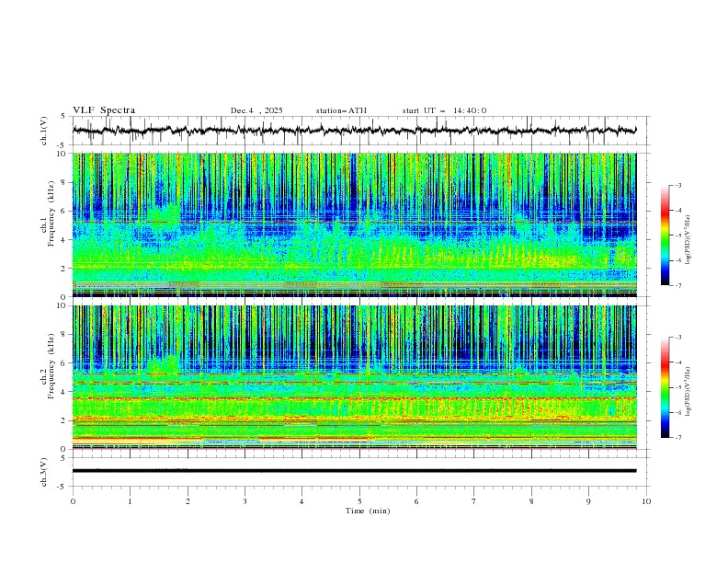This screenshot has width=728, height=563.
Task: Click the ch.3 flat voltage trace
Action: 354,471
